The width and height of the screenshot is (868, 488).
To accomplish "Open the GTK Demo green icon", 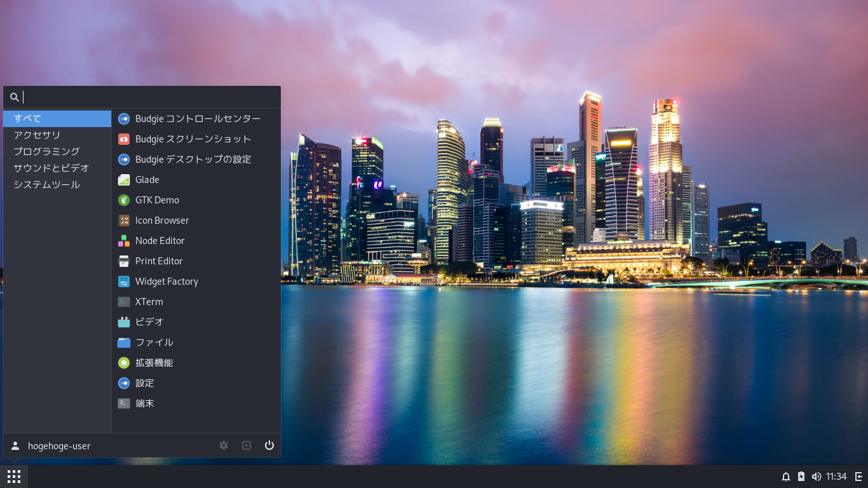I will (124, 200).
